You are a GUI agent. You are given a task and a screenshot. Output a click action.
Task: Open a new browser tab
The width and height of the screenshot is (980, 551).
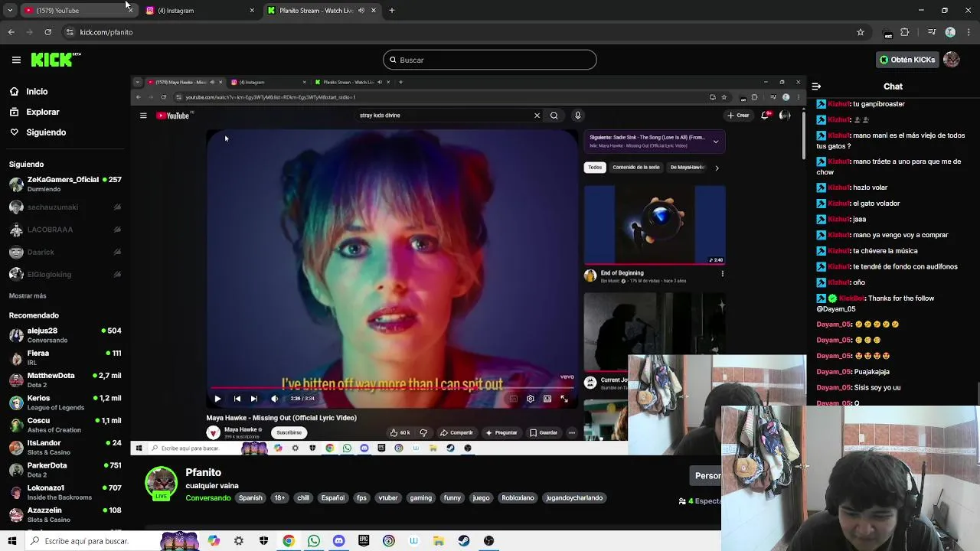(392, 11)
